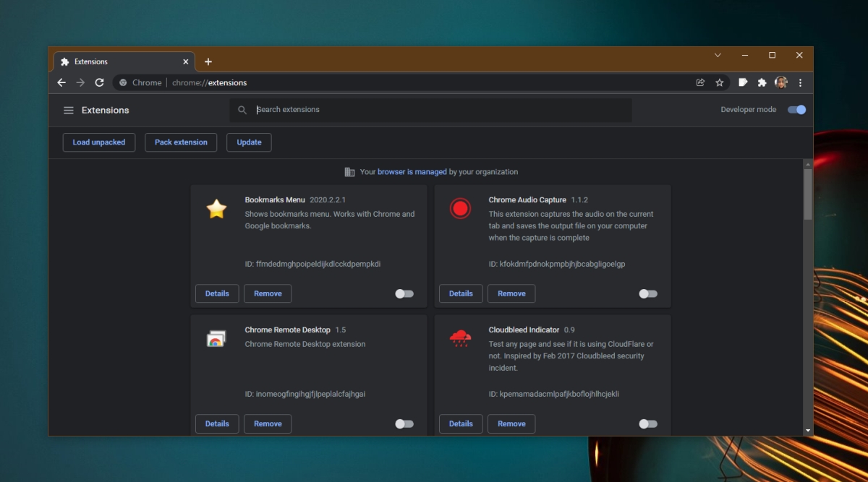The width and height of the screenshot is (868, 482).
Task: Select the Chrome Audio Capture ID text
Action: 557,264
